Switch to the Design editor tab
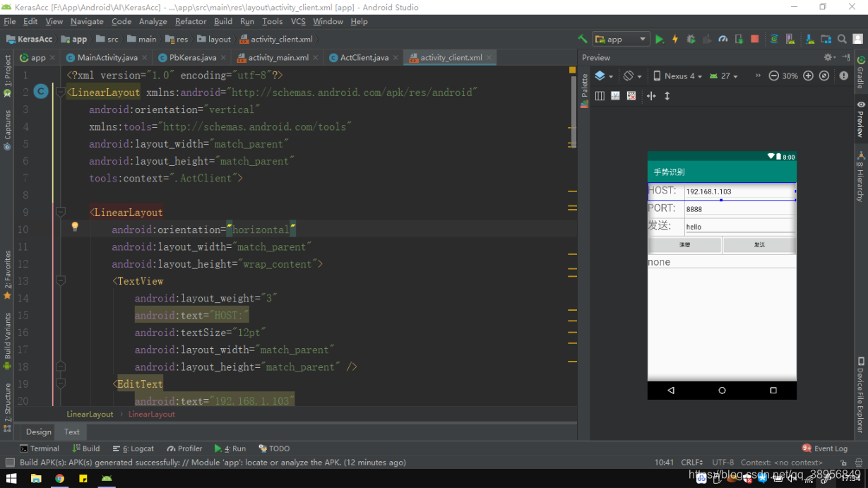This screenshot has height=488, width=868. pyautogui.click(x=38, y=432)
